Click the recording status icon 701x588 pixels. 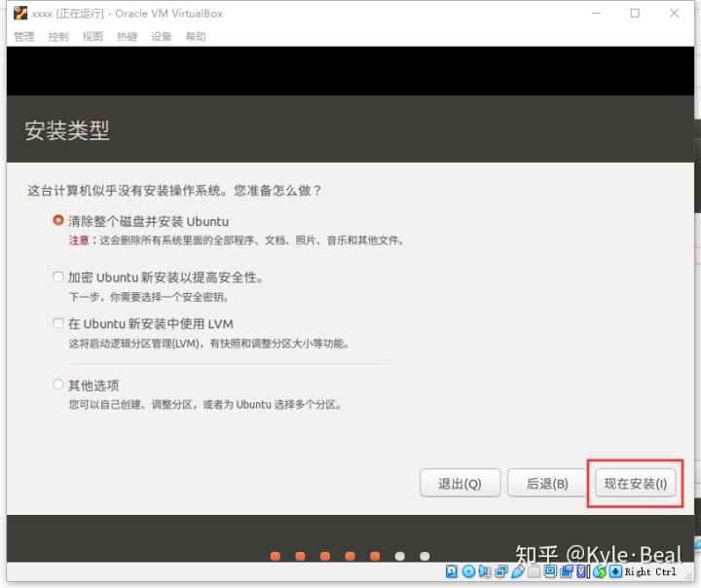567,571
